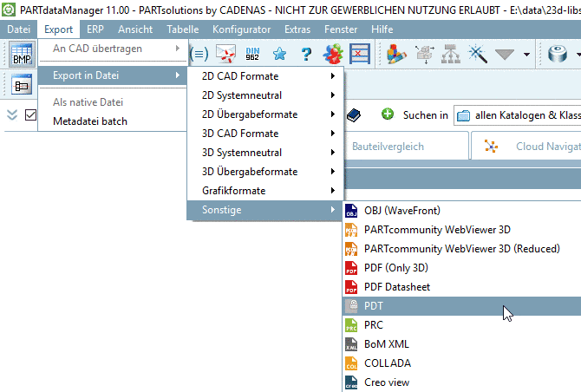Expand the 2D Übergabeformate submenu
Viewport: 581px width, 392px height.
(265, 114)
